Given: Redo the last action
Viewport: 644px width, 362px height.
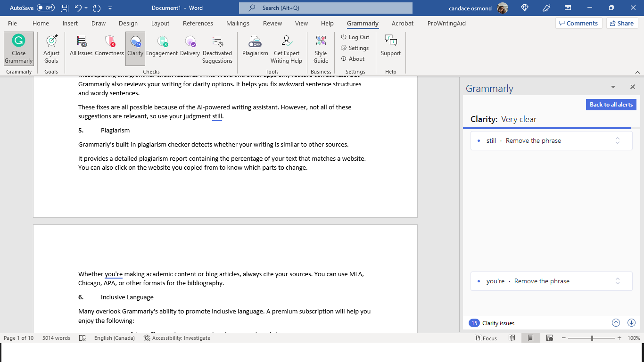Looking at the screenshot, I should (x=97, y=8).
